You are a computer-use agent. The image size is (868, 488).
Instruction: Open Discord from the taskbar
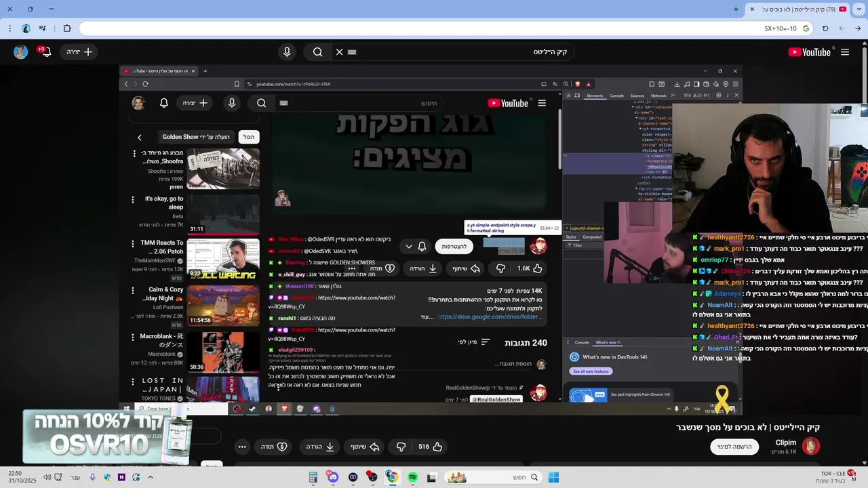332,477
